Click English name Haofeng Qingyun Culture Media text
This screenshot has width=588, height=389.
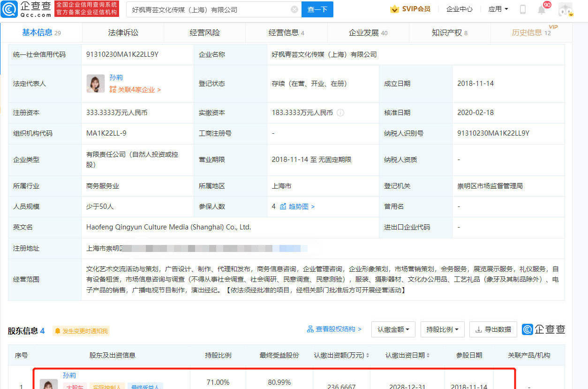169,227
